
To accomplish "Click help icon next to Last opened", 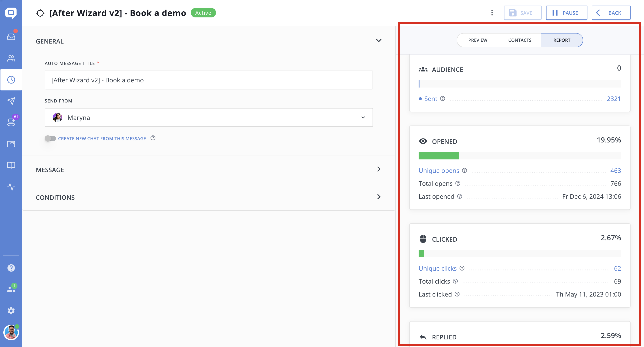I will click(x=460, y=196).
